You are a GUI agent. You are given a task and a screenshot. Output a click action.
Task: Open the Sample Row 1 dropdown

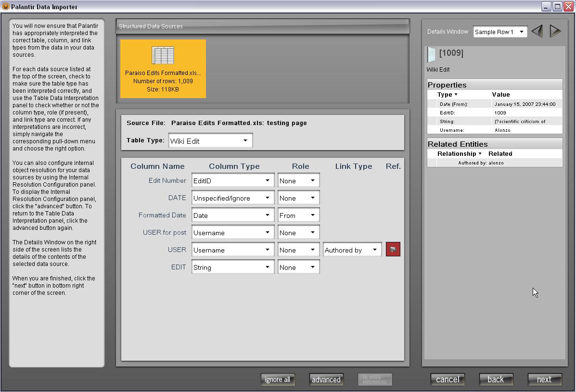tap(500, 32)
